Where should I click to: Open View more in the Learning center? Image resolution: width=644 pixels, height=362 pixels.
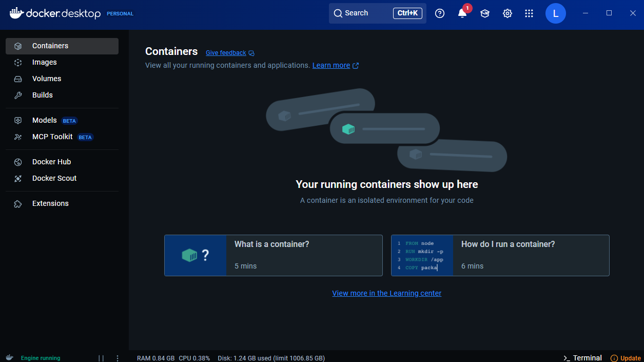[x=387, y=293]
